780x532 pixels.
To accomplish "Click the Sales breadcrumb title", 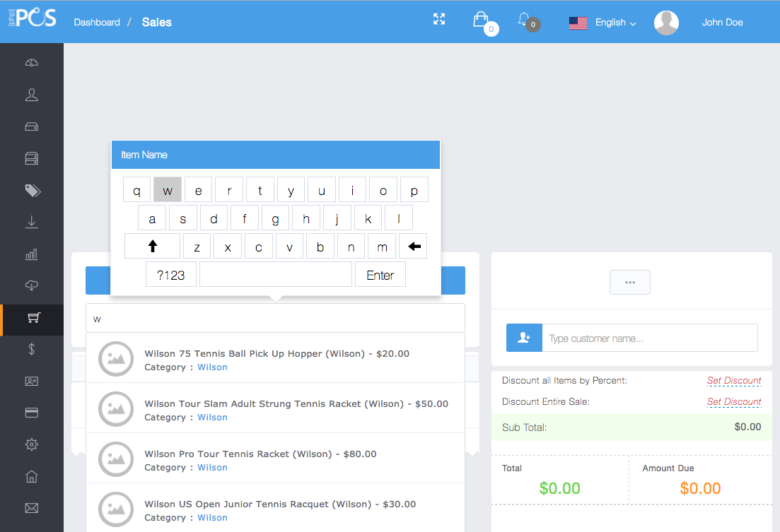I will [157, 23].
